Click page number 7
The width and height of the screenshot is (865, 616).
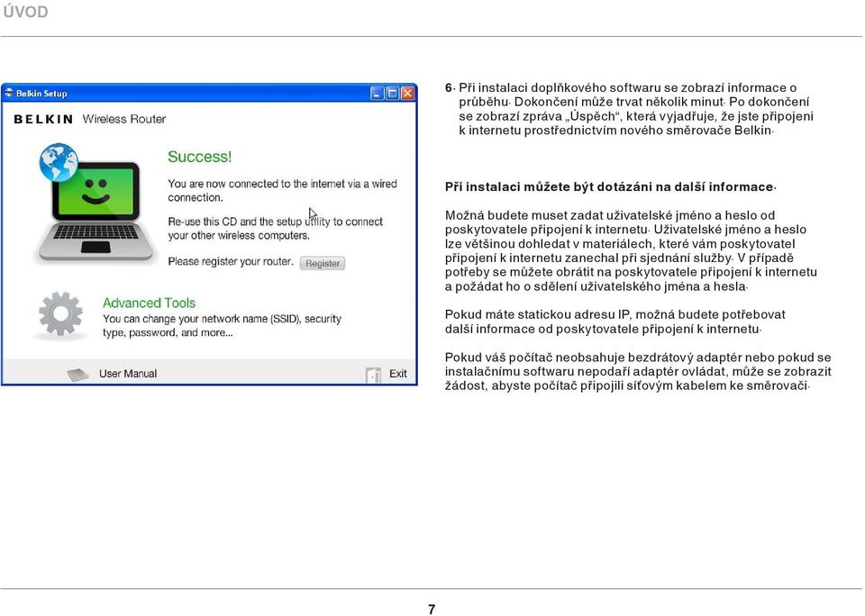[432, 609]
